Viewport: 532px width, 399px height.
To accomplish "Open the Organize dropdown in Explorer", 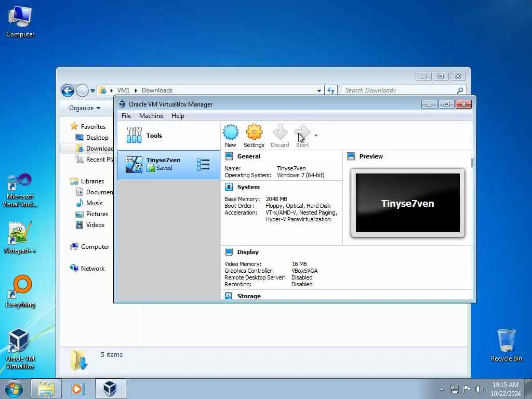I will point(85,108).
